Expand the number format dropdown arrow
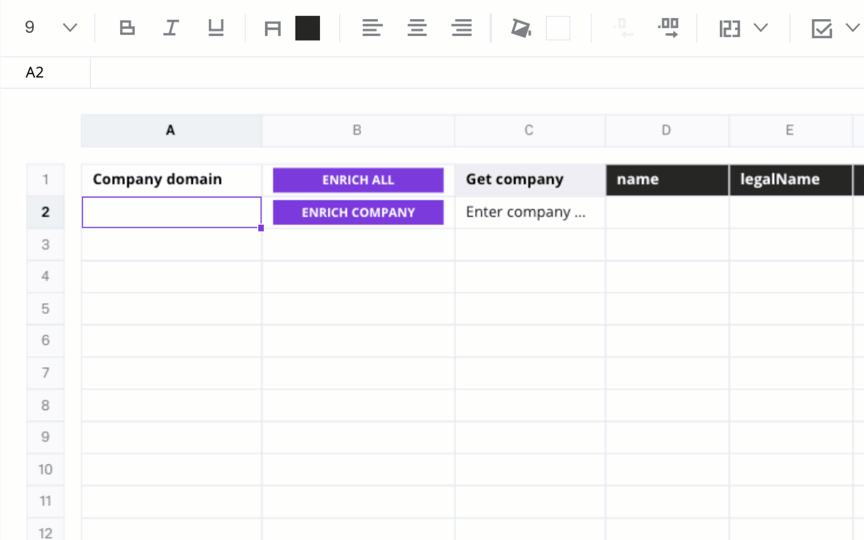 click(760, 28)
